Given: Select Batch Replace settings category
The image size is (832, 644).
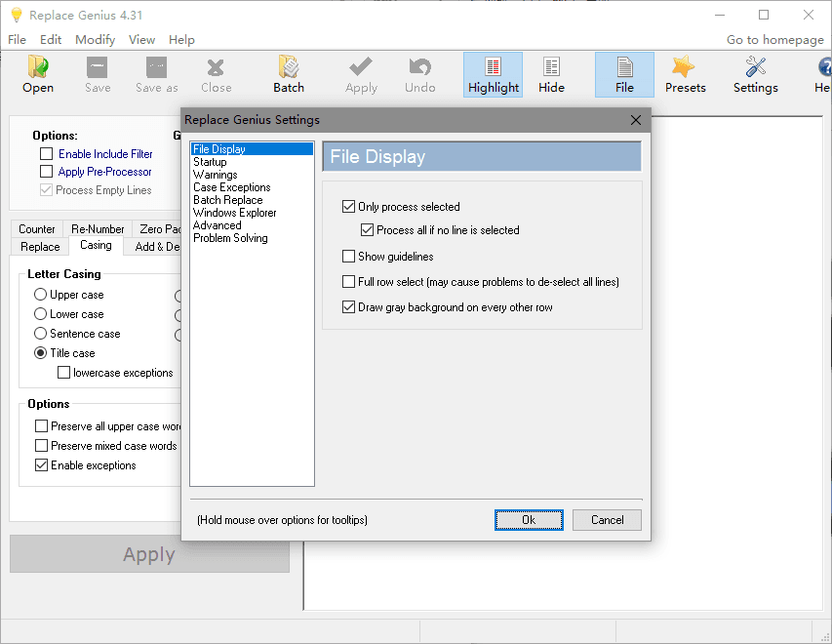Looking at the screenshot, I should pyautogui.click(x=252, y=200).
